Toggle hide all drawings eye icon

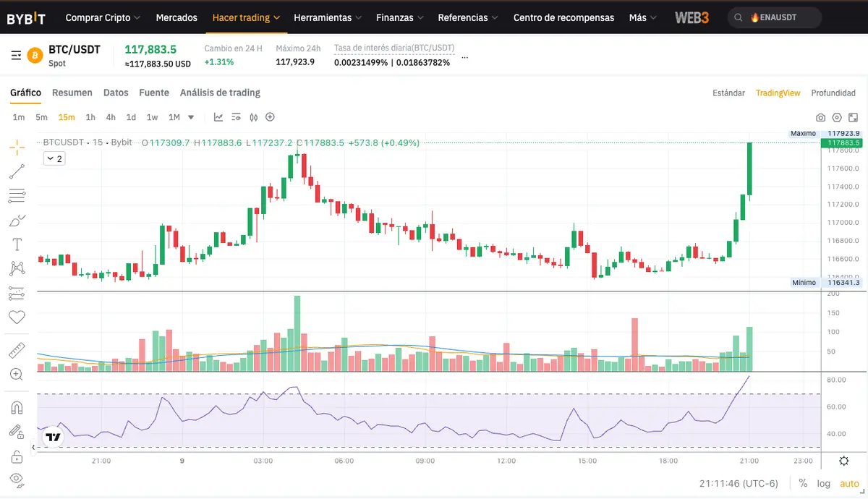pyautogui.click(x=17, y=479)
